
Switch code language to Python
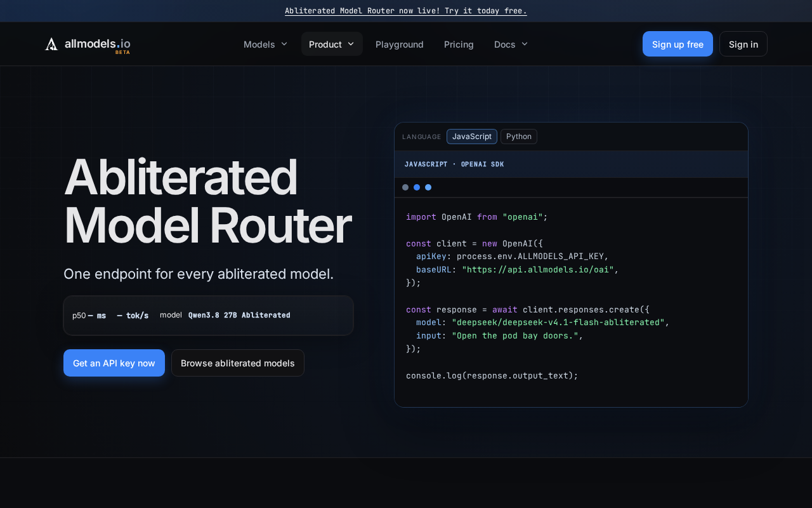(x=519, y=137)
